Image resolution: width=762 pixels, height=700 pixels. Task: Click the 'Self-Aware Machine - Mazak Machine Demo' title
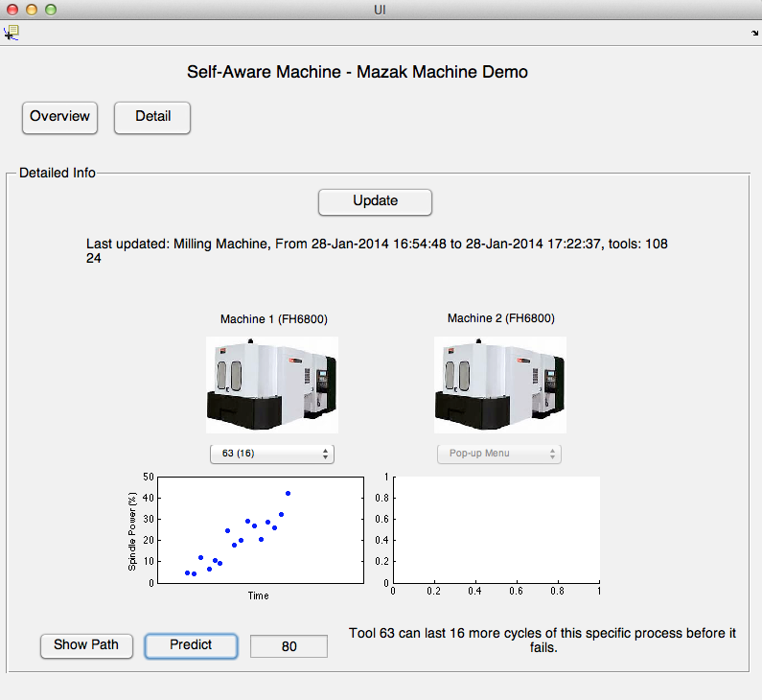click(x=358, y=72)
